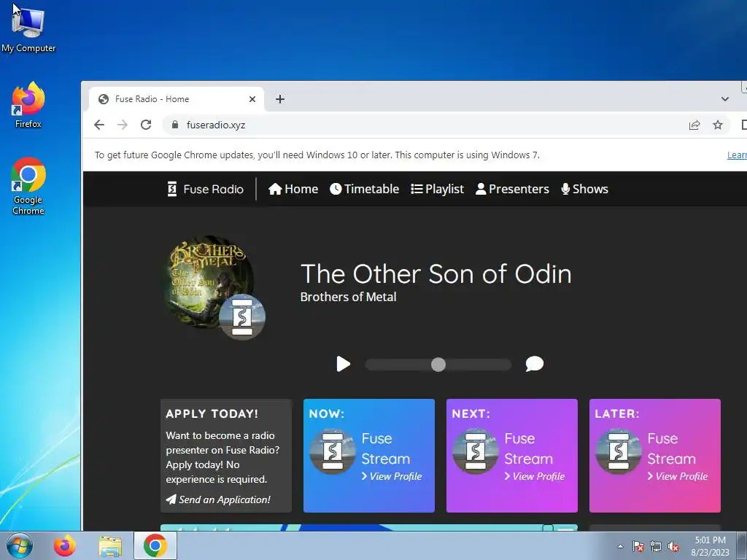Viewport: 747px width, 560px height.
Task: Click the Brothers of Metal artist name
Action: (x=348, y=297)
